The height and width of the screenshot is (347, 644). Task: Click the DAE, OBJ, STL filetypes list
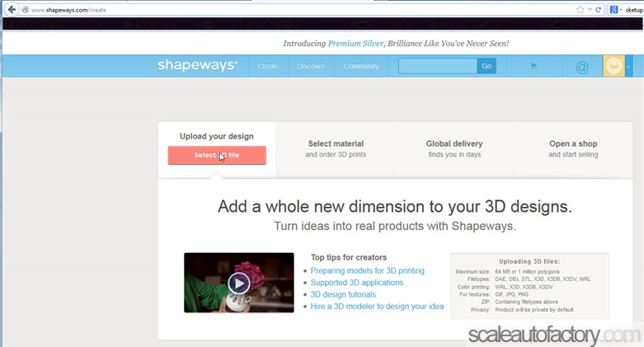coord(543,279)
